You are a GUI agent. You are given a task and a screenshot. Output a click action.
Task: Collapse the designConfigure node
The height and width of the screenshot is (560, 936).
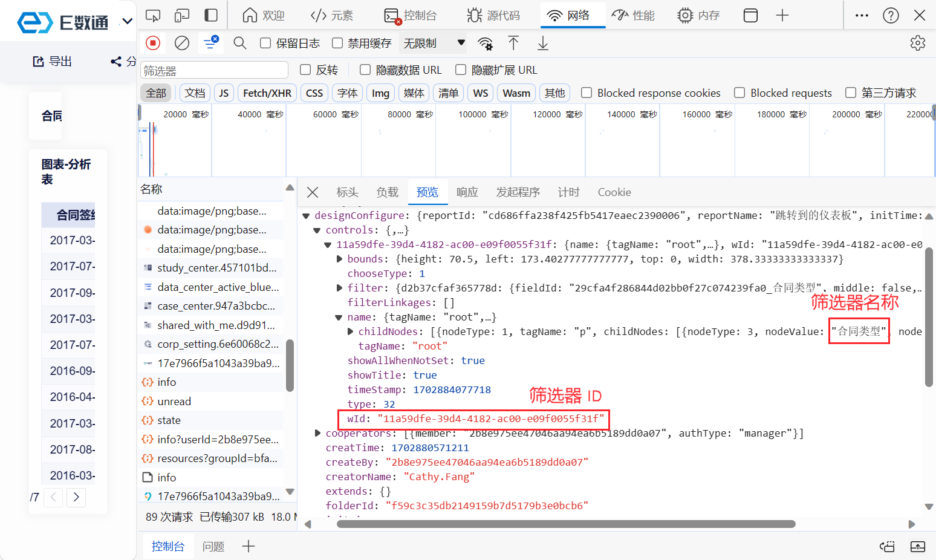coord(306,216)
